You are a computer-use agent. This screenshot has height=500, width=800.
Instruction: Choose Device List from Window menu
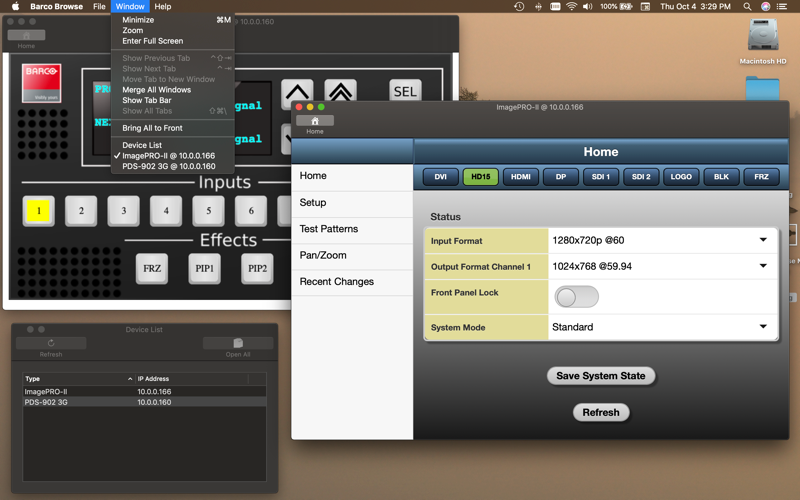click(172, 145)
